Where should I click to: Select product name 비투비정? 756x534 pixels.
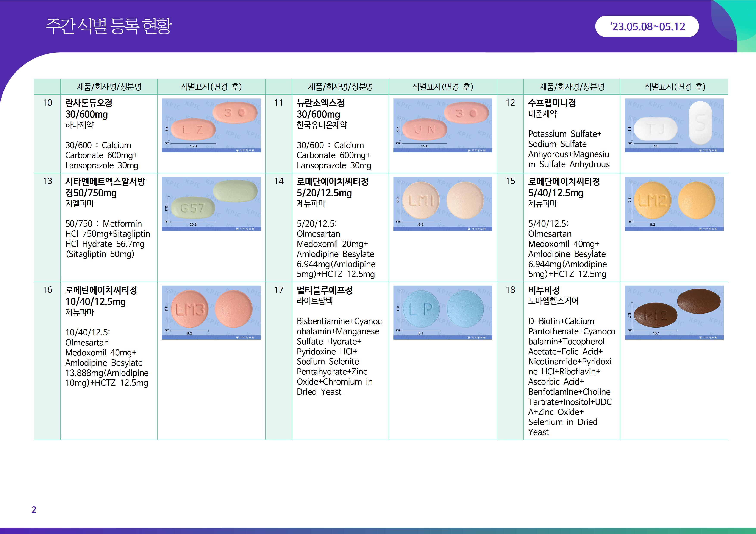click(544, 290)
